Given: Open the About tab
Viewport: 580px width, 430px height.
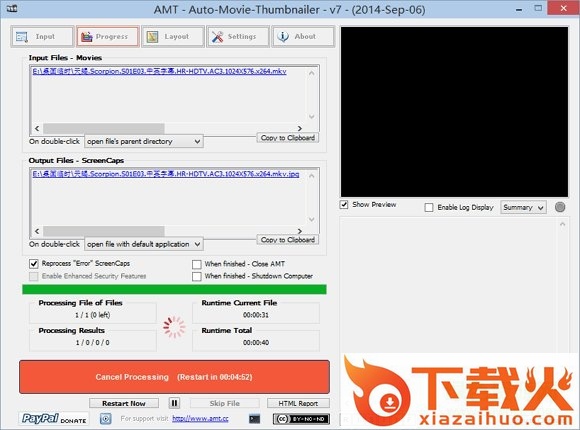Looking at the screenshot, I should click(x=303, y=36).
